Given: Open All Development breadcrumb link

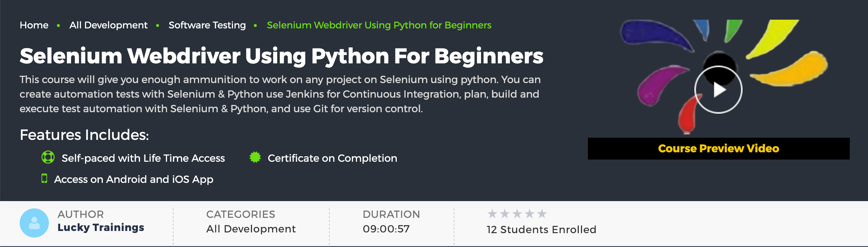Looking at the screenshot, I should pos(108,25).
